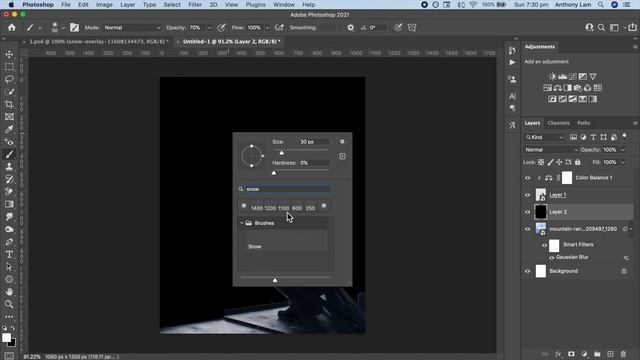640x360 pixels.
Task: Toggle Gaussian Blur filter visibility
Action: [x=551, y=258]
